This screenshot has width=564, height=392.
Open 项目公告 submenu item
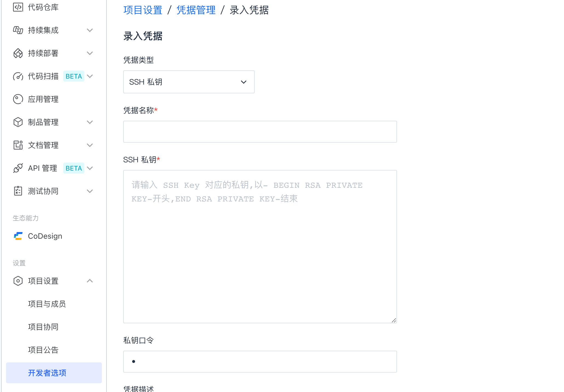pyautogui.click(x=43, y=350)
